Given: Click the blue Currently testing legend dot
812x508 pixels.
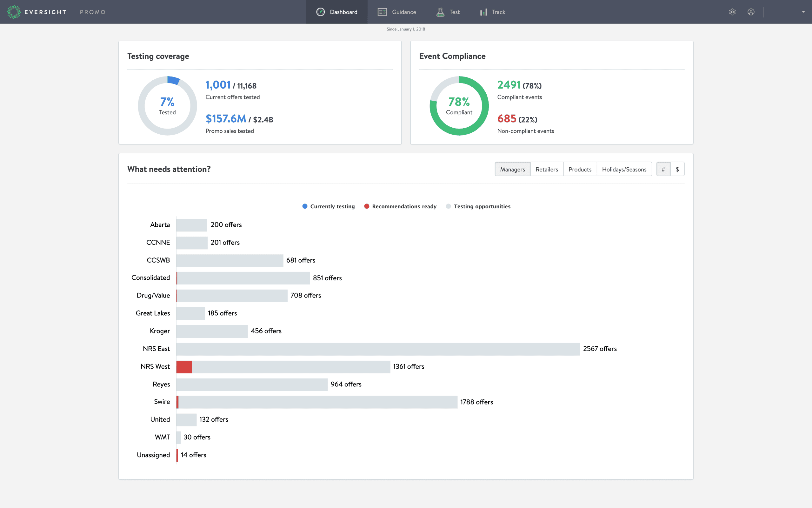Looking at the screenshot, I should tap(305, 206).
